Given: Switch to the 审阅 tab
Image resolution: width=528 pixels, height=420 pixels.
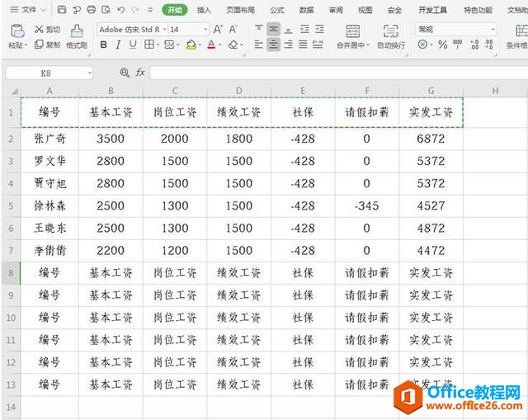Looking at the screenshot, I should pos(336,10).
